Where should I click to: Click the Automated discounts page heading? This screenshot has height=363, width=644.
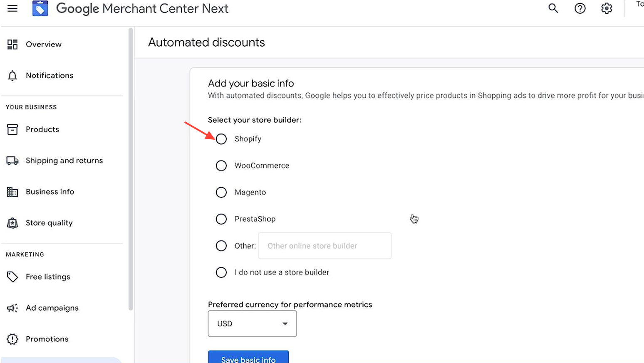tap(206, 42)
